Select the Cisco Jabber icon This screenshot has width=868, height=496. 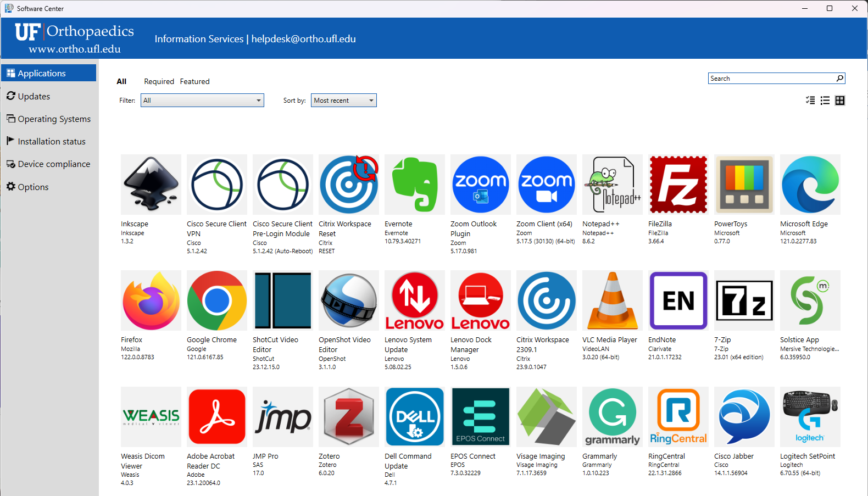(744, 417)
